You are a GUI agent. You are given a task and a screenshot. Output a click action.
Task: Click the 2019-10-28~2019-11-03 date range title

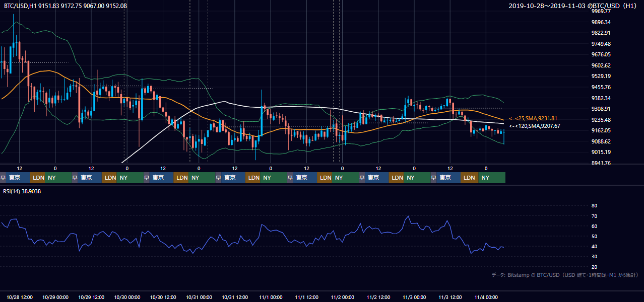point(573,6)
